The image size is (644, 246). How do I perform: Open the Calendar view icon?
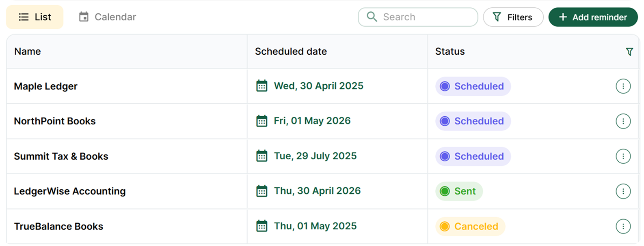click(x=84, y=17)
